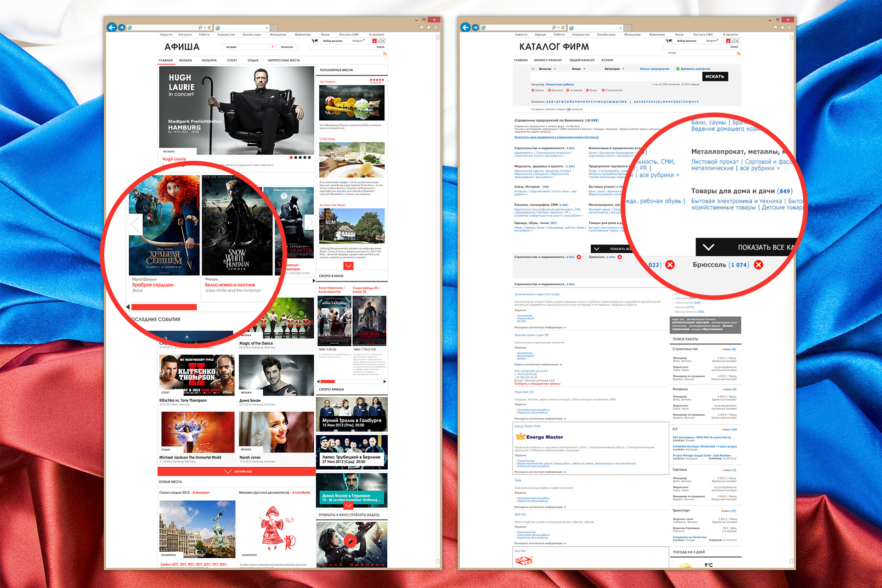882x588 pixels.
Task: Select the Бизнесс каталог menu tab
Action: coord(548,60)
